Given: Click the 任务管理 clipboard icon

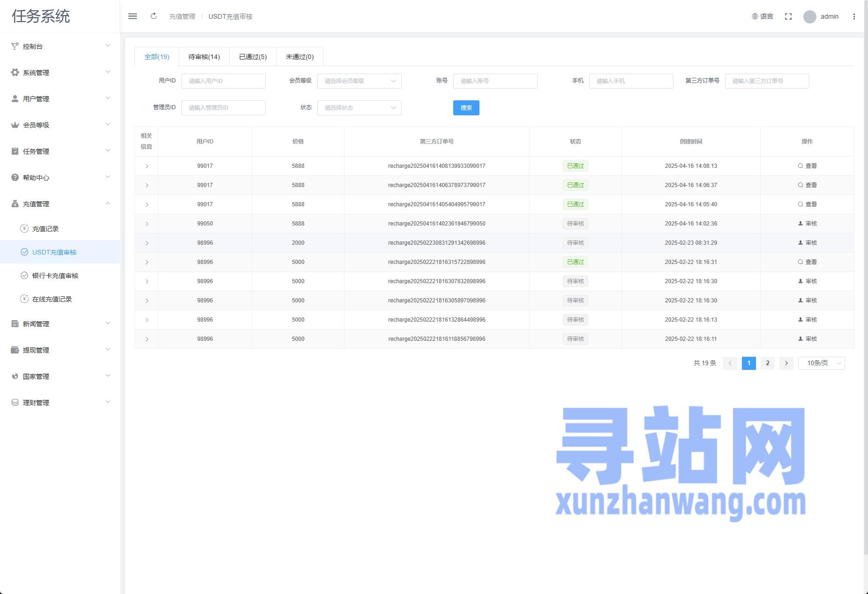Looking at the screenshot, I should tap(15, 151).
